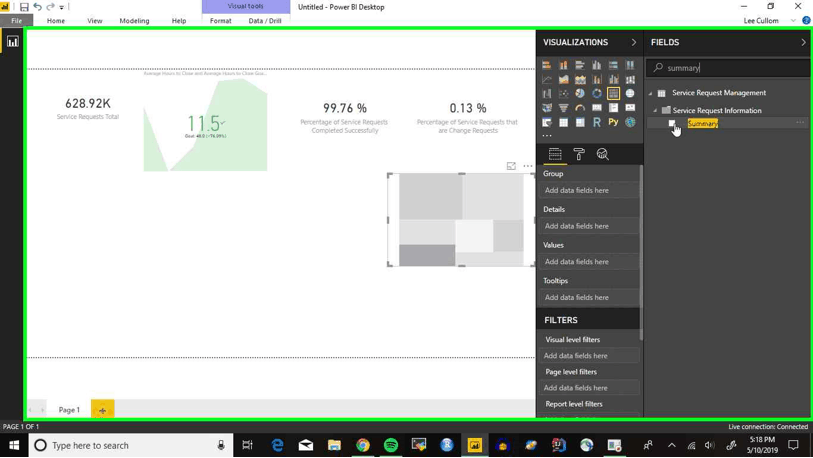Open the Data / Drill ribbon tab
Screen dimensions: 813x458
click(x=265, y=21)
